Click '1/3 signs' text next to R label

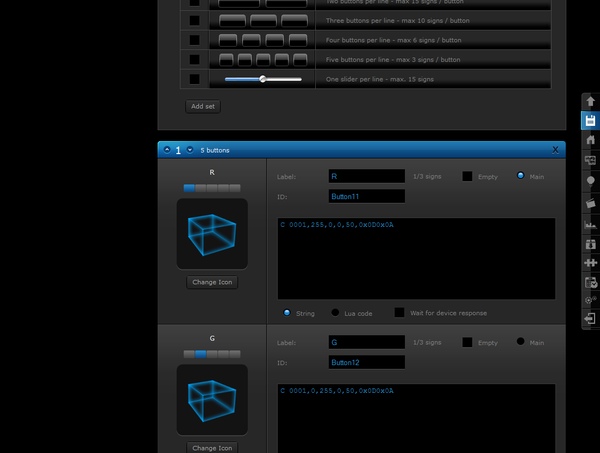pyautogui.click(x=427, y=176)
